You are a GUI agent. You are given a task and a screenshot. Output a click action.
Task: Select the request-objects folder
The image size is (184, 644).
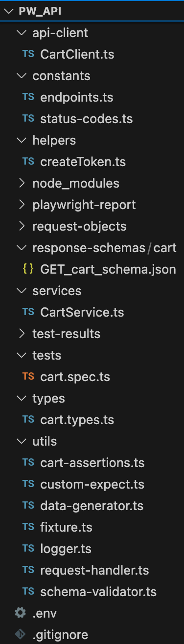coord(79,227)
